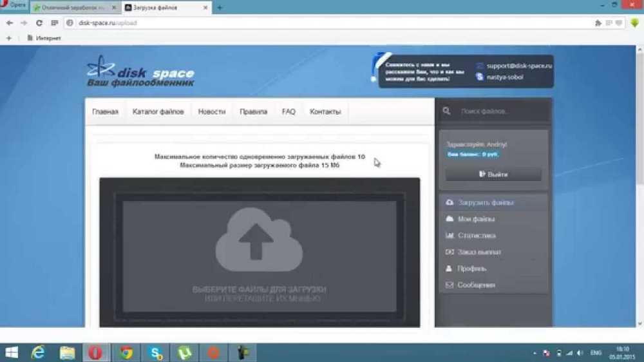Open Chrome from the Windows taskbar
Image resolution: width=644 pixels, height=362 pixels.
(x=126, y=352)
